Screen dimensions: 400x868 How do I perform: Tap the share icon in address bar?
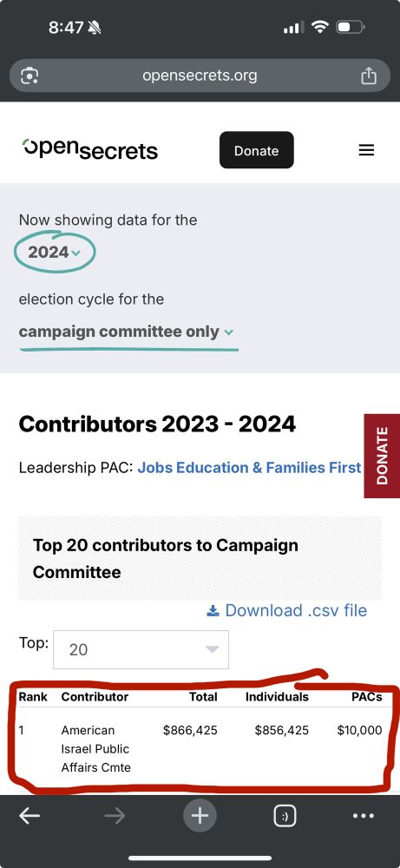tap(369, 75)
